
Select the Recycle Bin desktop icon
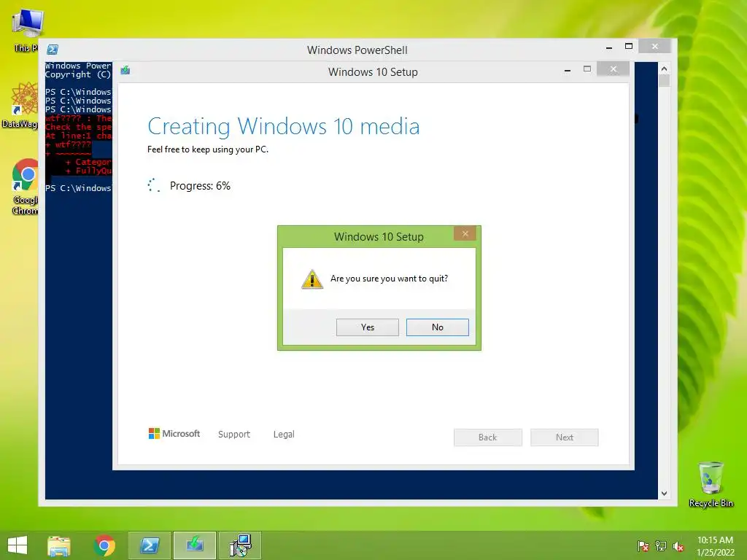(x=711, y=484)
